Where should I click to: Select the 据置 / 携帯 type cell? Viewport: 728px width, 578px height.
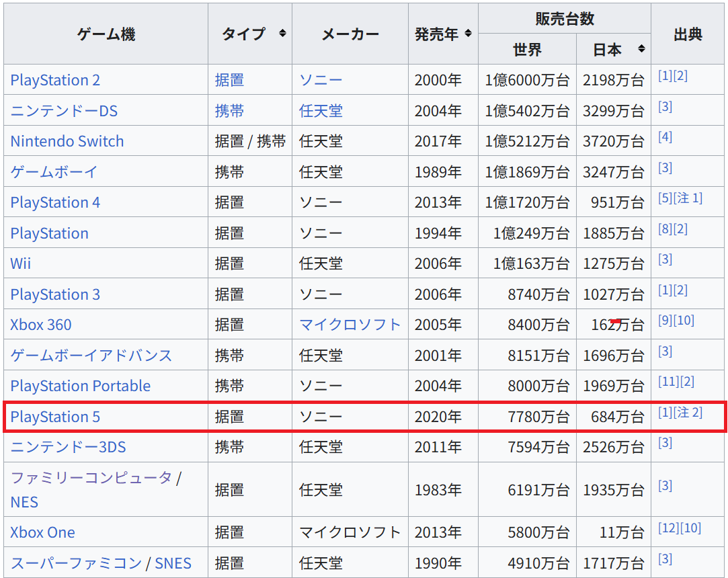click(250, 141)
